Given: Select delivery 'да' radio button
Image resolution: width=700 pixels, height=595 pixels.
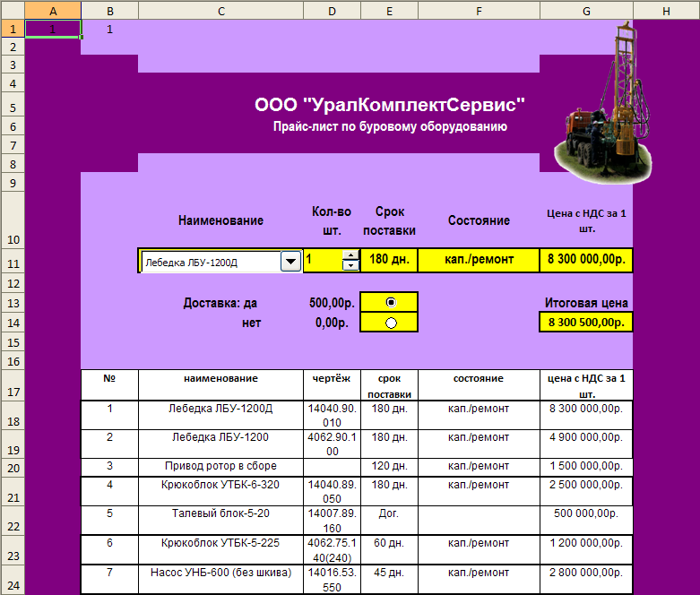Looking at the screenshot, I should pyautogui.click(x=391, y=303).
